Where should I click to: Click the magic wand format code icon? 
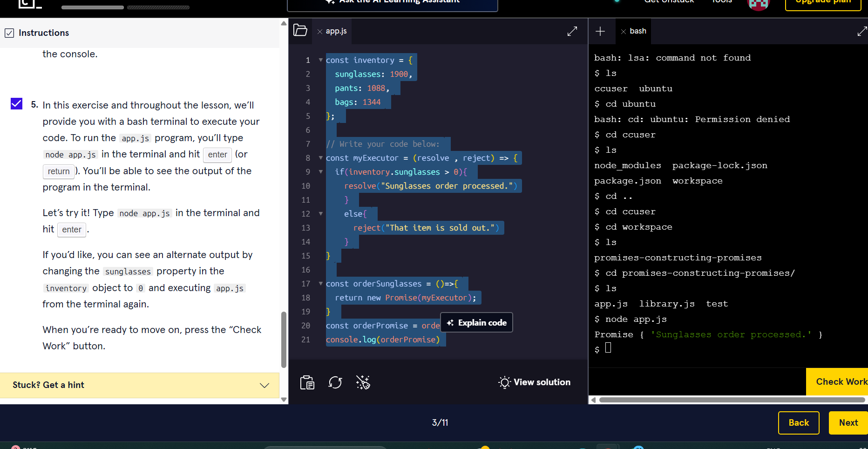tap(363, 382)
